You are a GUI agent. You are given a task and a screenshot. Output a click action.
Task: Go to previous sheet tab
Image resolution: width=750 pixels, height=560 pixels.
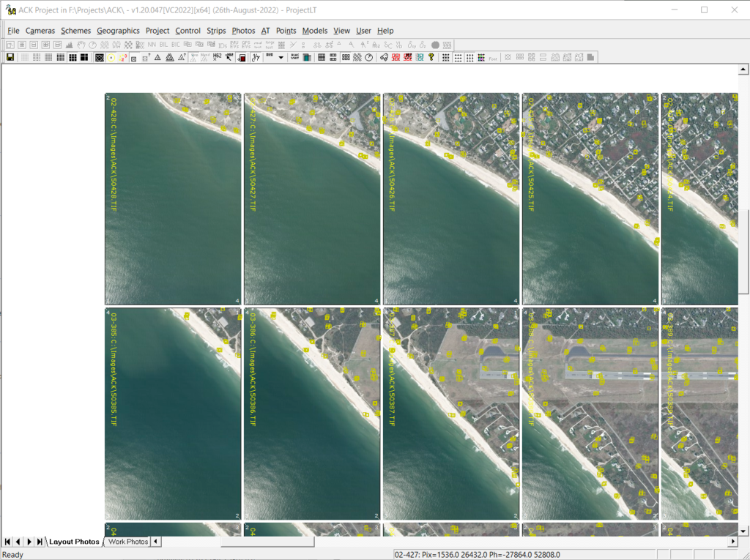tap(18, 542)
